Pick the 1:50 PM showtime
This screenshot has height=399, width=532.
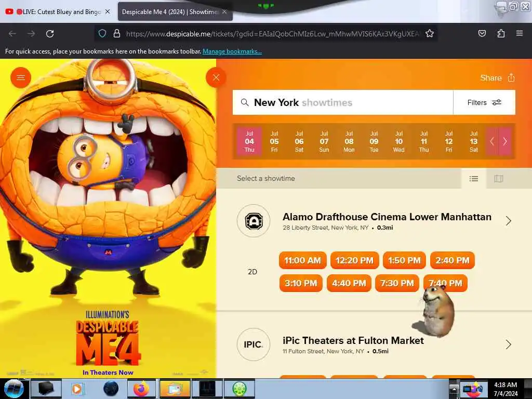click(x=404, y=260)
